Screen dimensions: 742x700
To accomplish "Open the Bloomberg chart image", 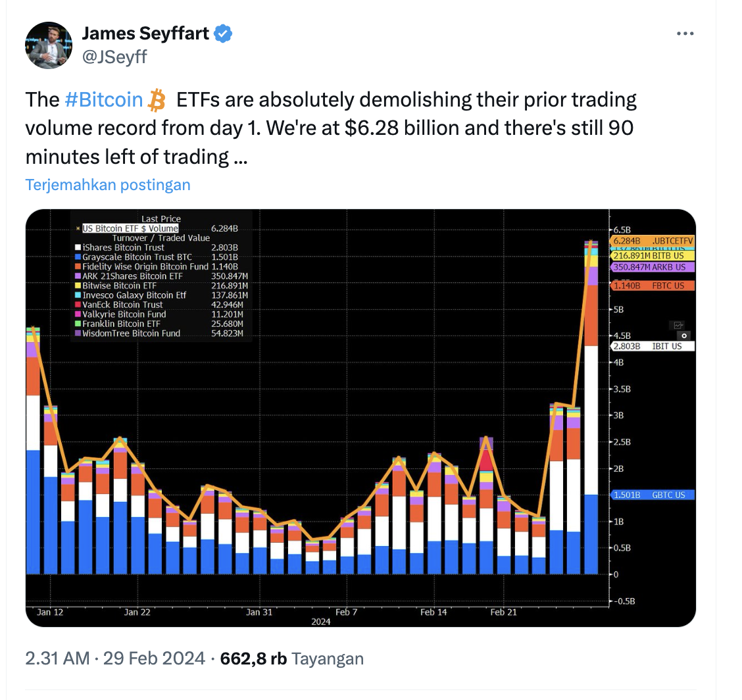I will click(360, 418).
